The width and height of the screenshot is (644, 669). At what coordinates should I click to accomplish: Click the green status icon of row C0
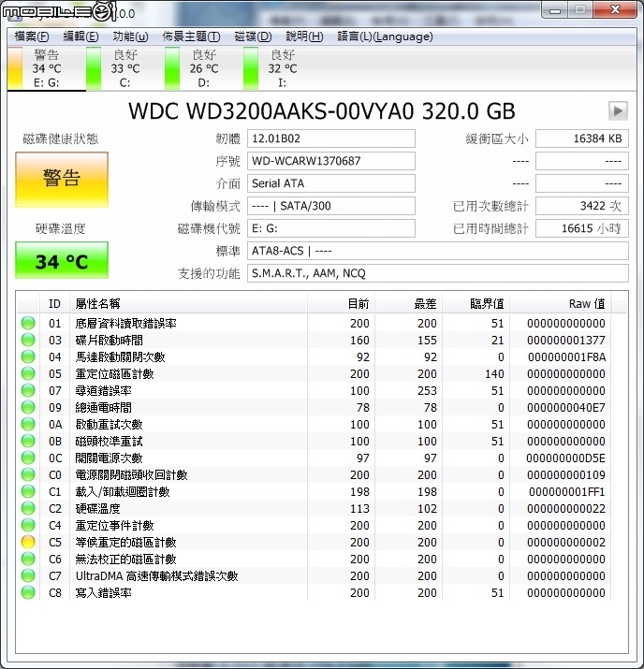[28, 475]
